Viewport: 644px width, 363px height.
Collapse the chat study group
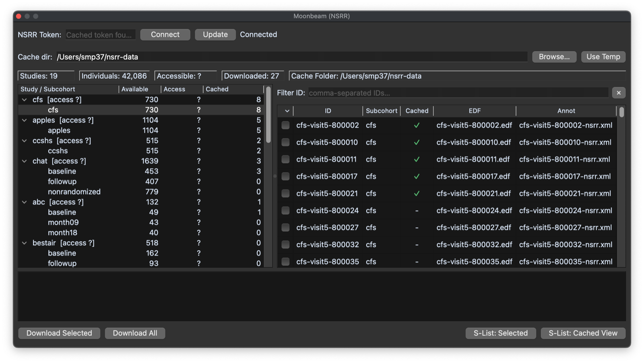[x=25, y=161]
